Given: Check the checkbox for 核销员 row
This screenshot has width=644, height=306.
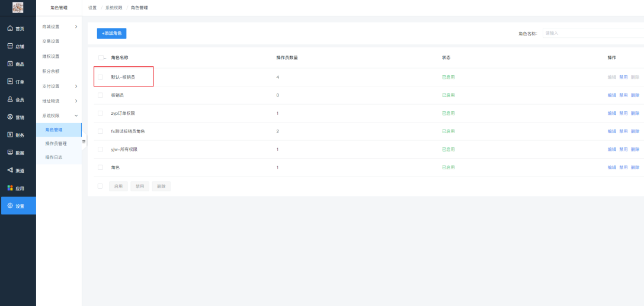Looking at the screenshot, I should coord(100,95).
